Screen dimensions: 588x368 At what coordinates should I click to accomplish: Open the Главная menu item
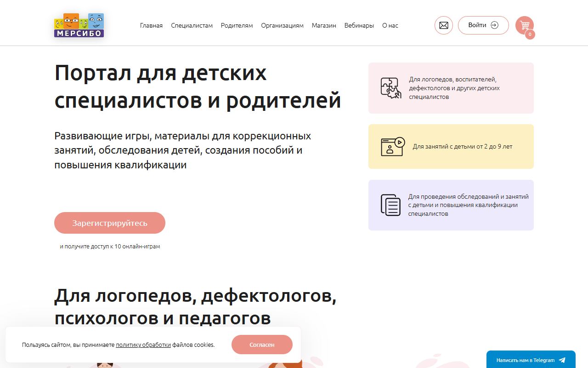click(151, 25)
